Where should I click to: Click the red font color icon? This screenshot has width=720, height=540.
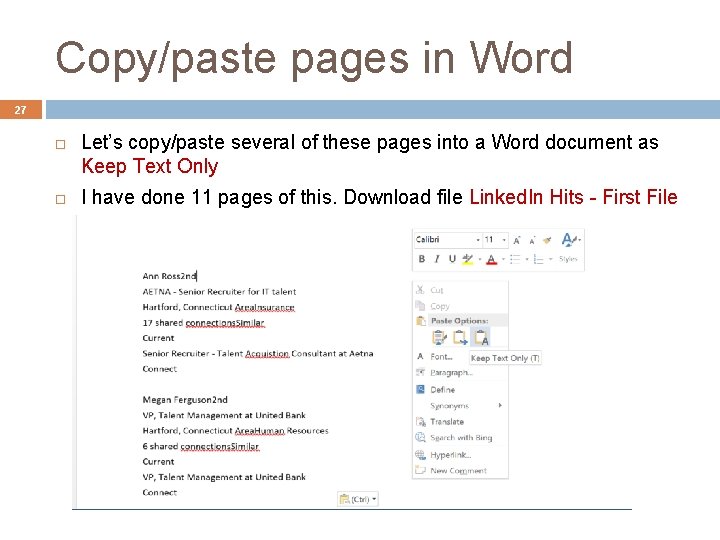[492, 259]
